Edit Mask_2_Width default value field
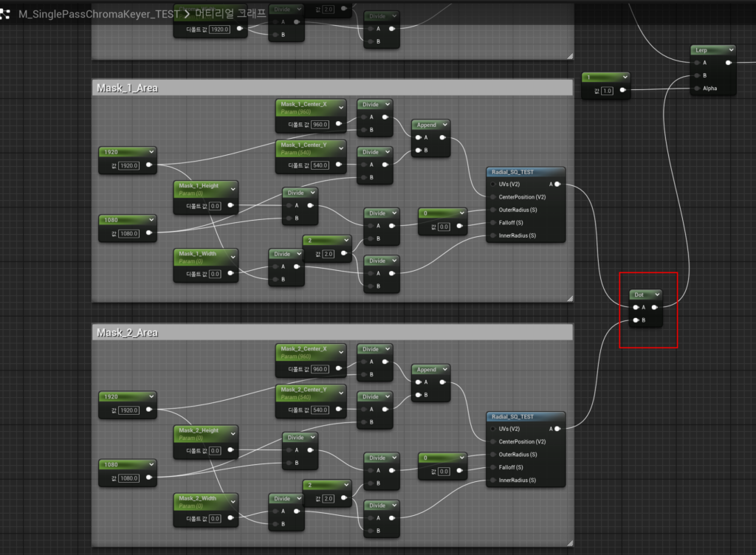The width and height of the screenshot is (756, 555). click(x=215, y=518)
